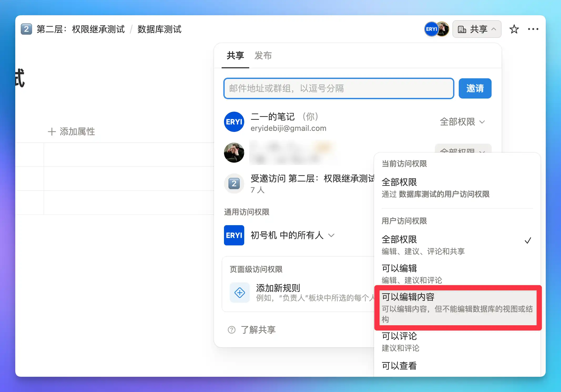Click the blue ERYI avatar in top bar
Viewport: 561px width, 392px height.
[x=431, y=29]
